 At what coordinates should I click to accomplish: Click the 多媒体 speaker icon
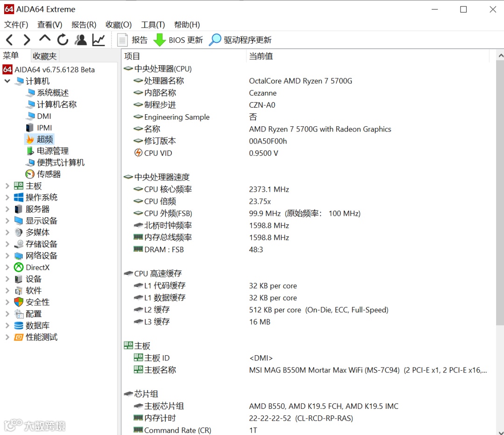point(19,233)
